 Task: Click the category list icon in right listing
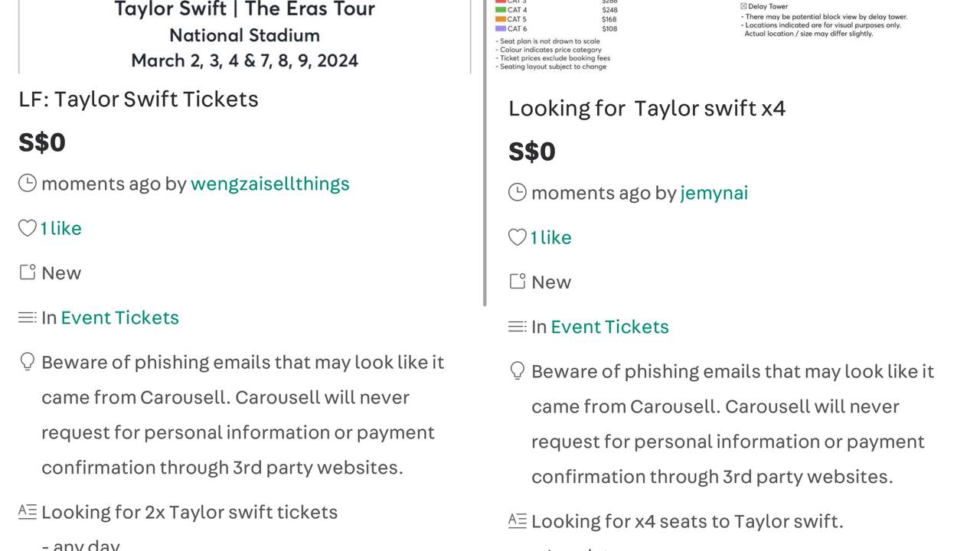coord(518,326)
